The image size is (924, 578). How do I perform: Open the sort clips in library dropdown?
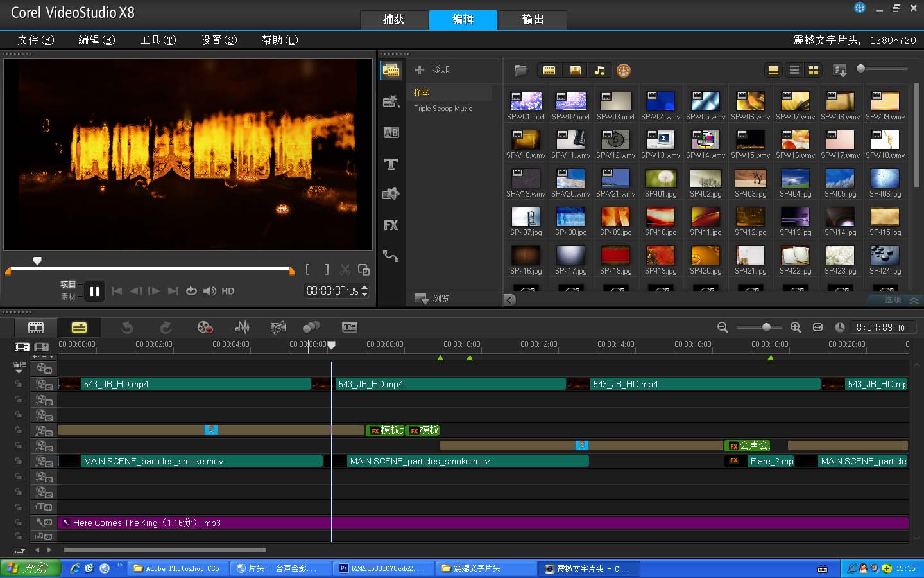tap(840, 70)
